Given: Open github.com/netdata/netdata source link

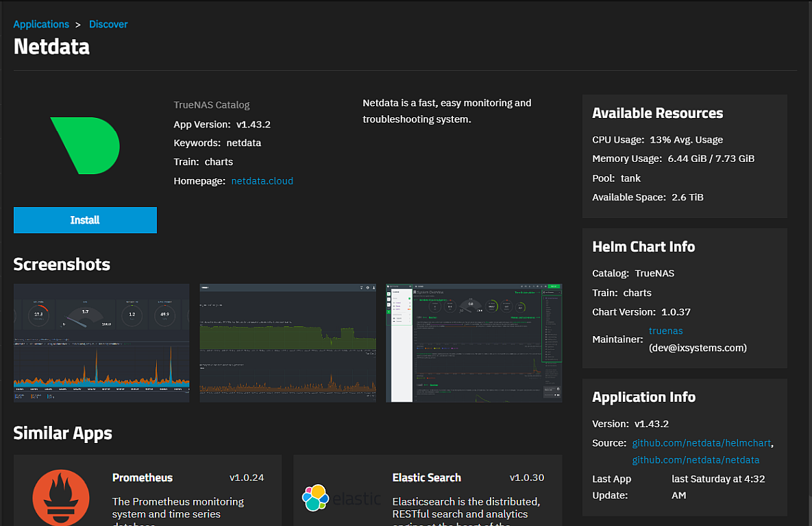Looking at the screenshot, I should (x=696, y=459).
